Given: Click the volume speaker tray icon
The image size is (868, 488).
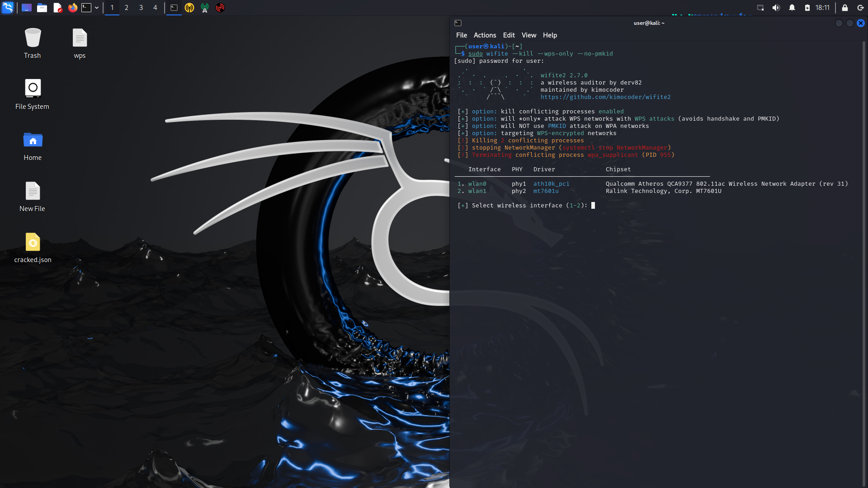Looking at the screenshot, I should pos(776,8).
